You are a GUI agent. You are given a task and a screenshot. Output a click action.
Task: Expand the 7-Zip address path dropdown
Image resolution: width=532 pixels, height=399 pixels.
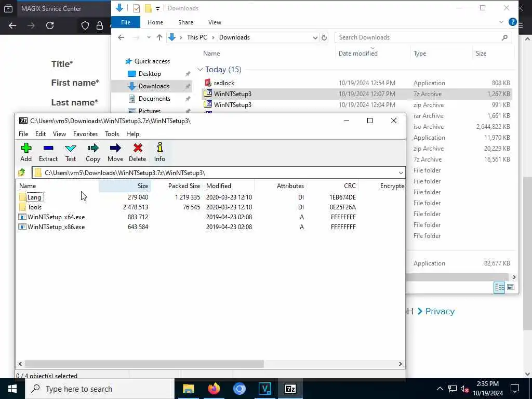[401, 173]
